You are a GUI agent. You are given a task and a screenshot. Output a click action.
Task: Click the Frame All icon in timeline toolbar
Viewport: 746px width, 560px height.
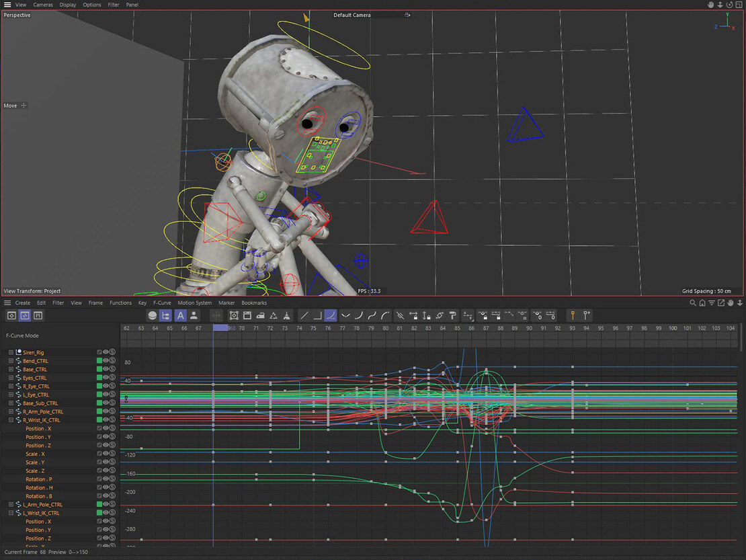pyautogui.click(x=234, y=315)
